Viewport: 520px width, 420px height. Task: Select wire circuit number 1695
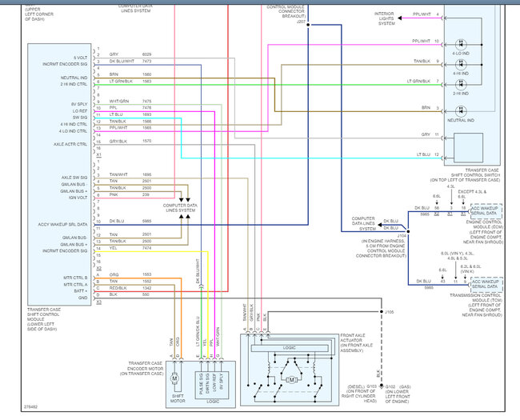click(147, 174)
